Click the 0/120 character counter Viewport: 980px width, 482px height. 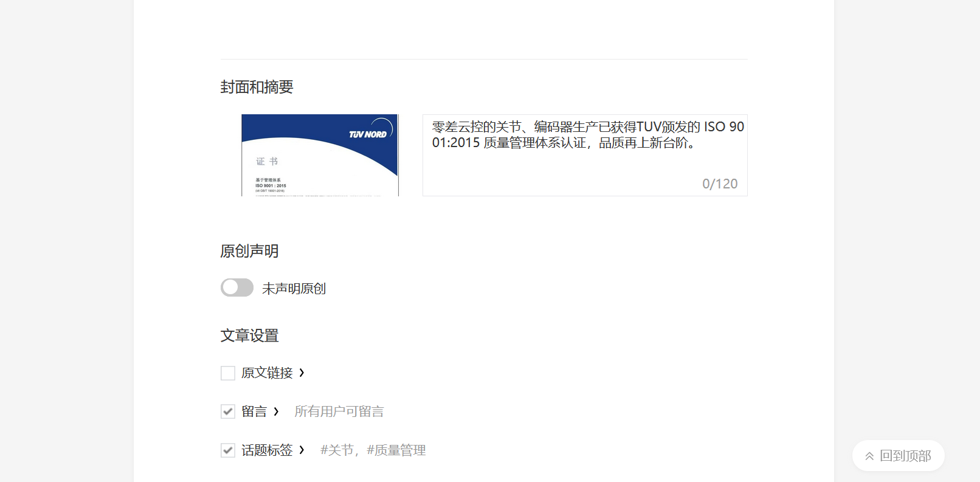coord(720,184)
